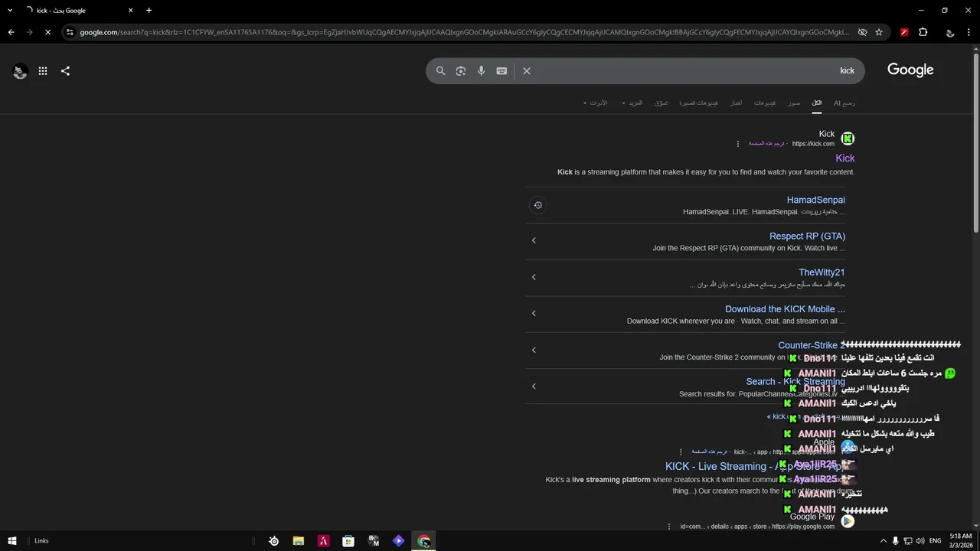Image resolution: width=980 pixels, height=551 pixels.
Task: Open a new browser tab
Action: click(149, 10)
